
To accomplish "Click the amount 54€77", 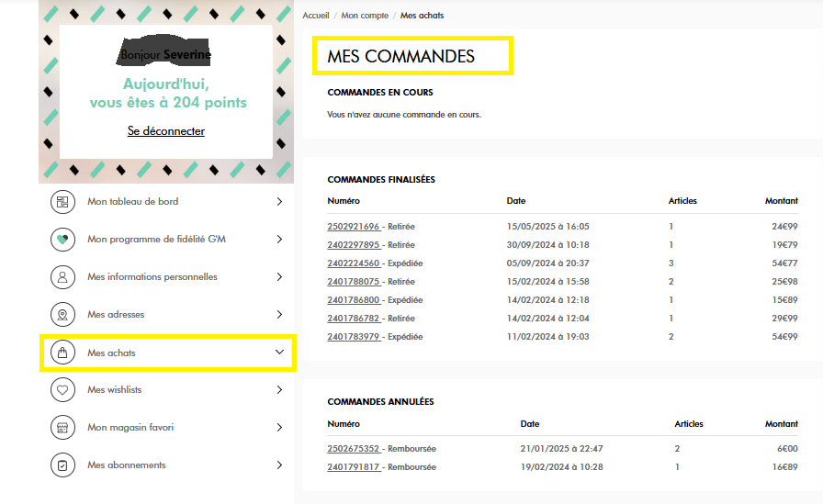I will click(784, 263).
